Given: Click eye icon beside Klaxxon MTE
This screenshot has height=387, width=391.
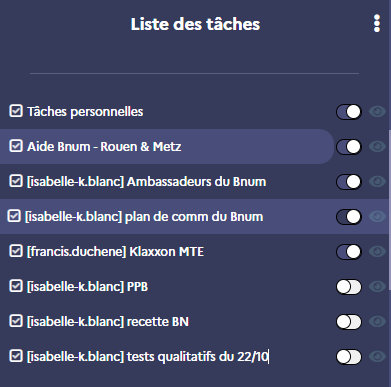Looking at the screenshot, I should click(377, 251).
